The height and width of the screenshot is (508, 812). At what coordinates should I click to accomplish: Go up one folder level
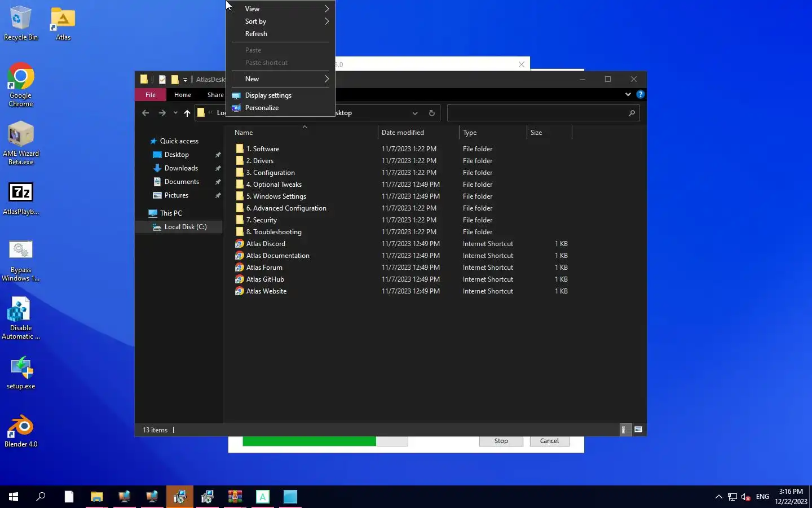click(x=187, y=113)
